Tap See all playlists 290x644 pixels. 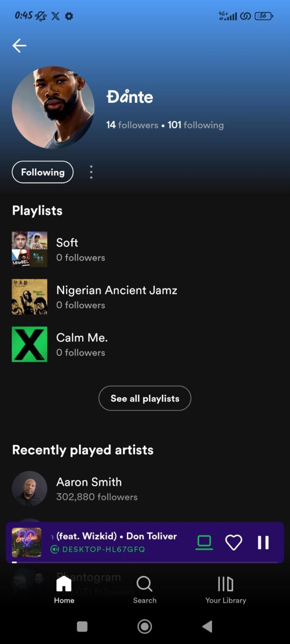pos(145,398)
